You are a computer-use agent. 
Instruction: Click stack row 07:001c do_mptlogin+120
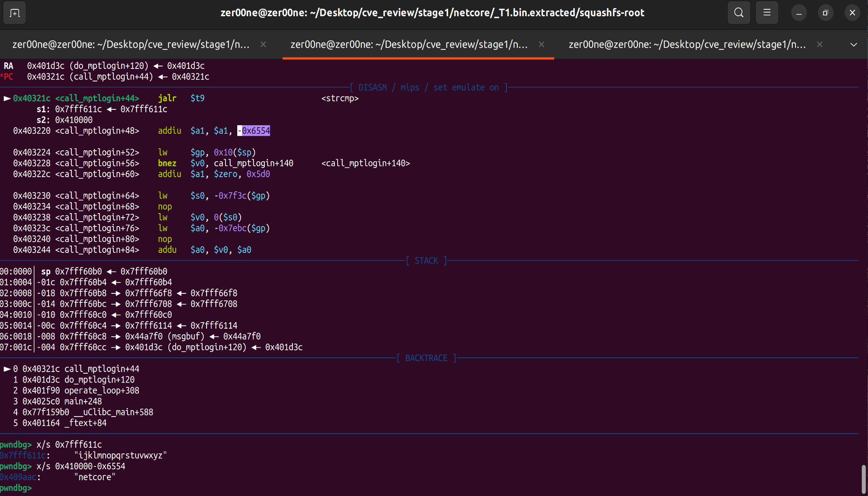(151, 347)
